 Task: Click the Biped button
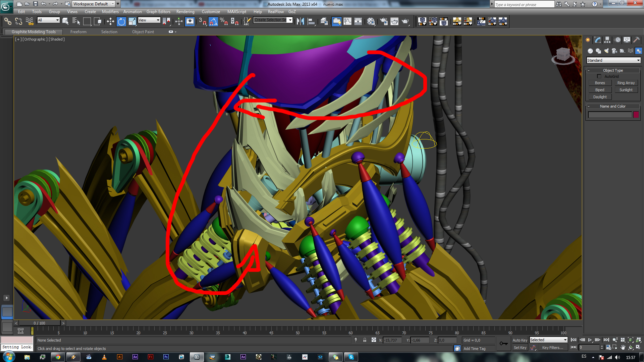[x=600, y=90]
